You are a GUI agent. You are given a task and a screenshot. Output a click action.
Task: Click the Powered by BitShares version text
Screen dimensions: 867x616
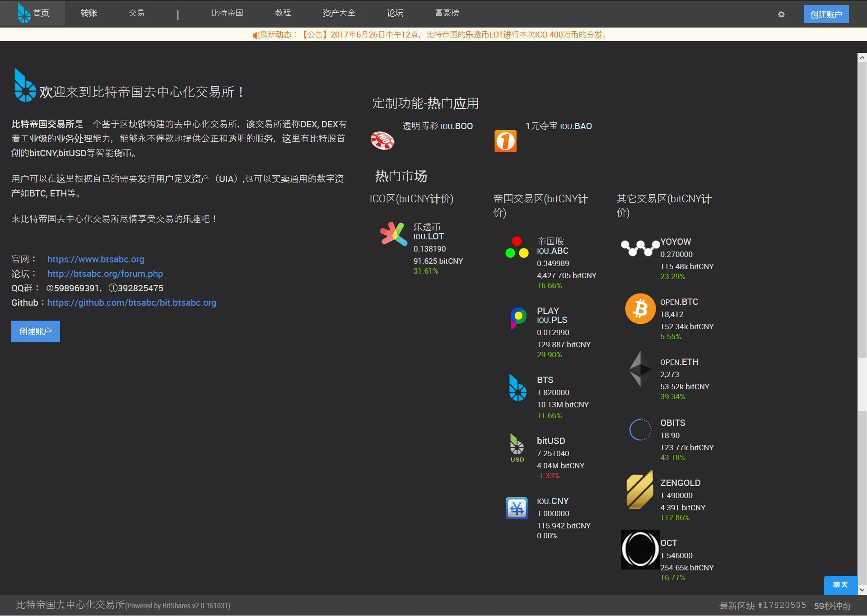point(178,606)
